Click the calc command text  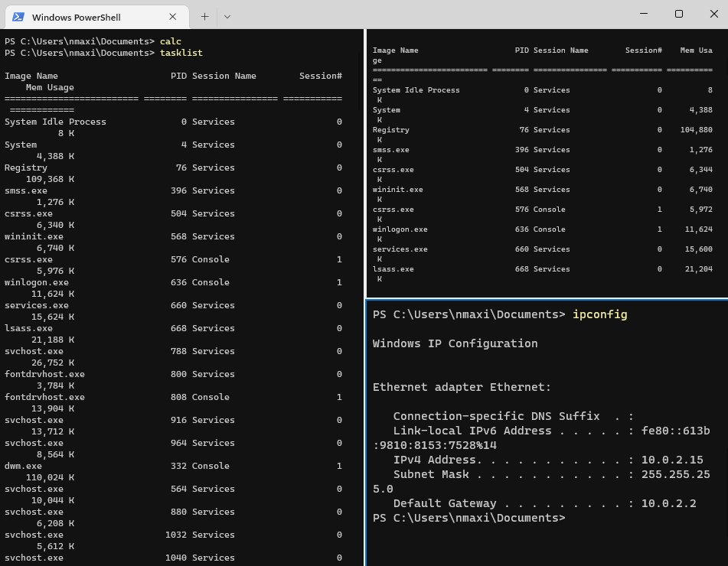coord(168,41)
